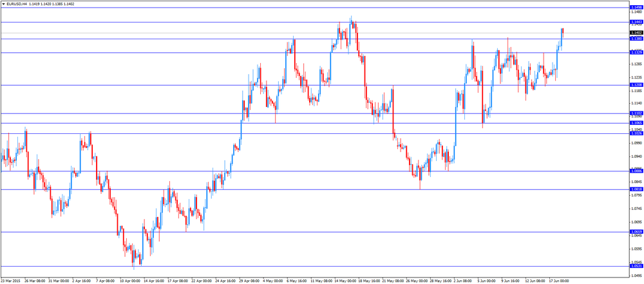Select the 1.0818 horizontal line price label

click(636, 189)
